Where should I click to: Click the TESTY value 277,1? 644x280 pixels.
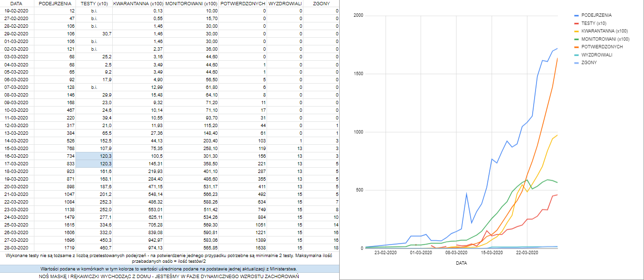pyautogui.click(x=105, y=217)
